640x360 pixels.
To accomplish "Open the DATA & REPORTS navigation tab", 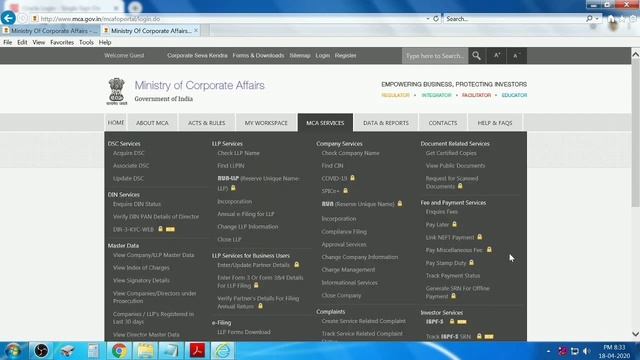I will click(x=386, y=123).
